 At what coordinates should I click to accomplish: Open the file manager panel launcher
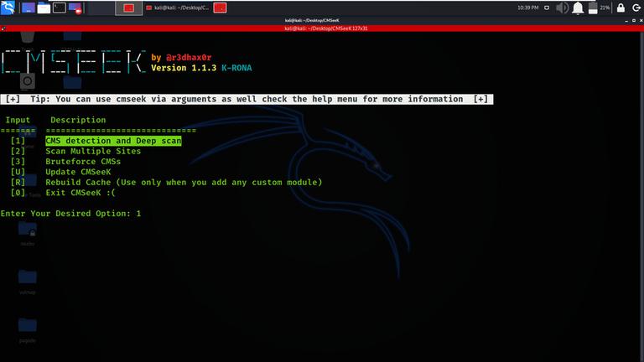[x=44, y=8]
